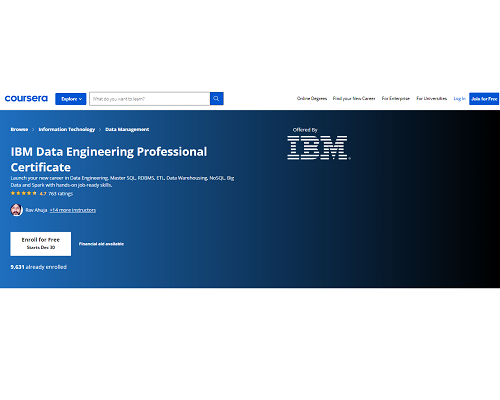The image size is (500, 400).
Task: Select the Information Technology breadcrumb
Action: [67, 129]
